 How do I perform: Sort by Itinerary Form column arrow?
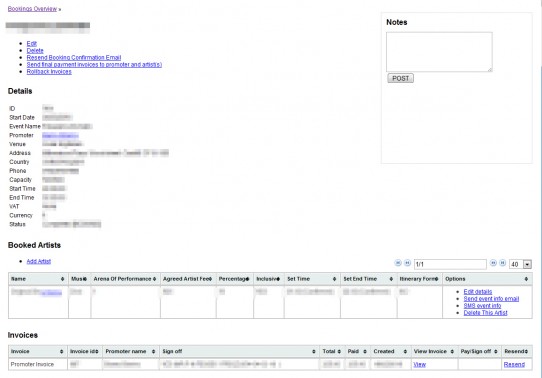tap(437, 279)
